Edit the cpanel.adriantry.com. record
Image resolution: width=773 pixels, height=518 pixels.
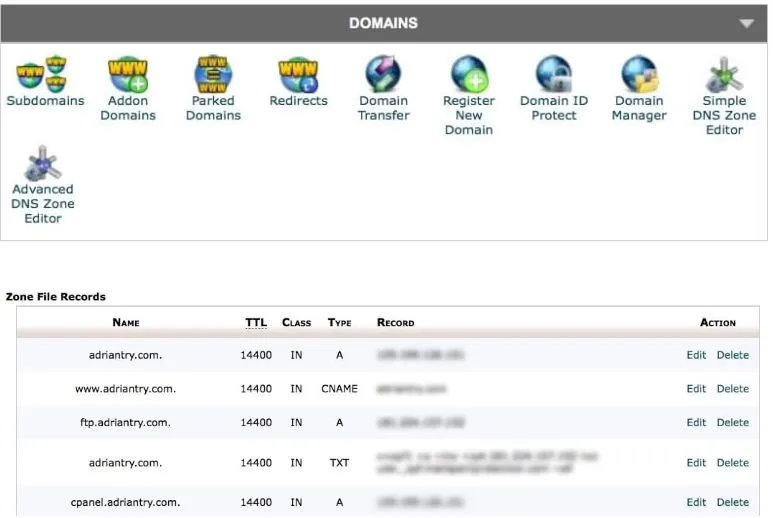click(x=696, y=503)
